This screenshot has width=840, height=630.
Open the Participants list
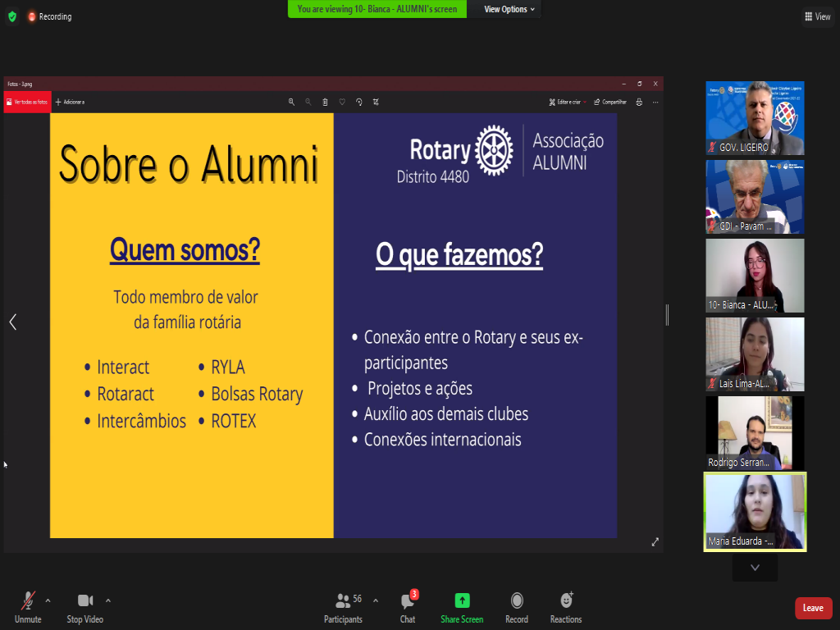coord(343,601)
